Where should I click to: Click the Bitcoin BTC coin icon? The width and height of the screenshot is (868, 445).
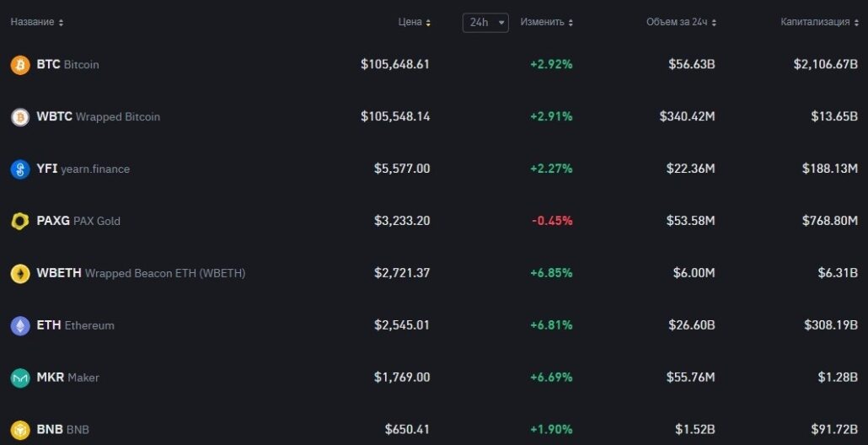tap(20, 65)
